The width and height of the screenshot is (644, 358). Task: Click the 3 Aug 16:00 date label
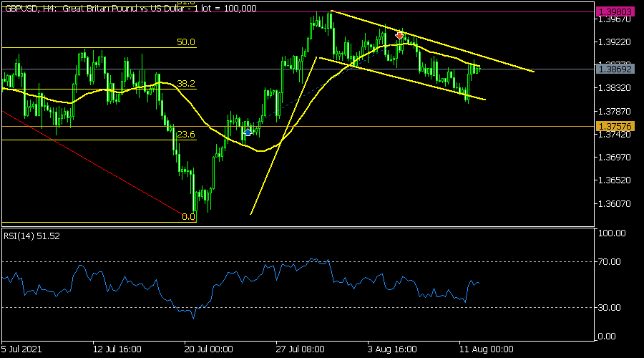pos(392,349)
